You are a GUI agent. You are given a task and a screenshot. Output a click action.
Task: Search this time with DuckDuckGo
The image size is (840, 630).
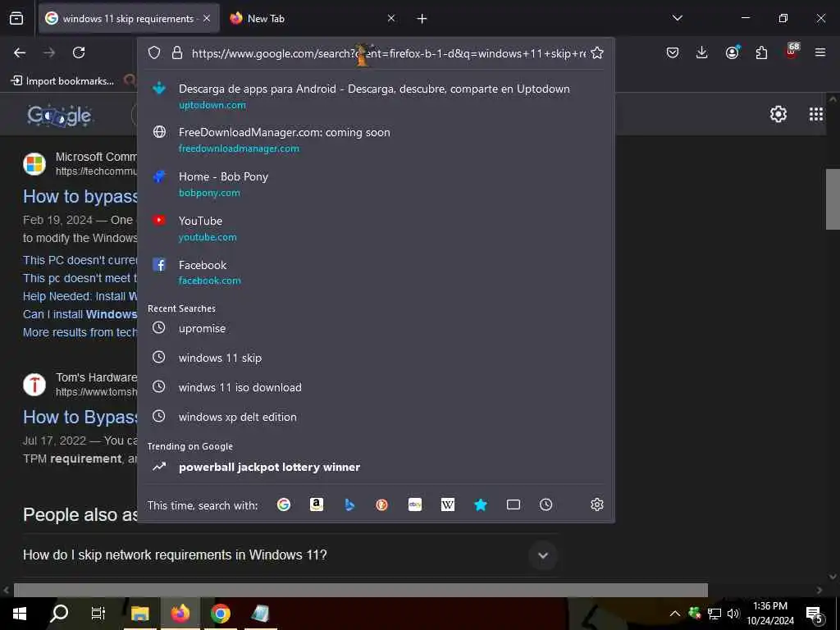coord(382,504)
